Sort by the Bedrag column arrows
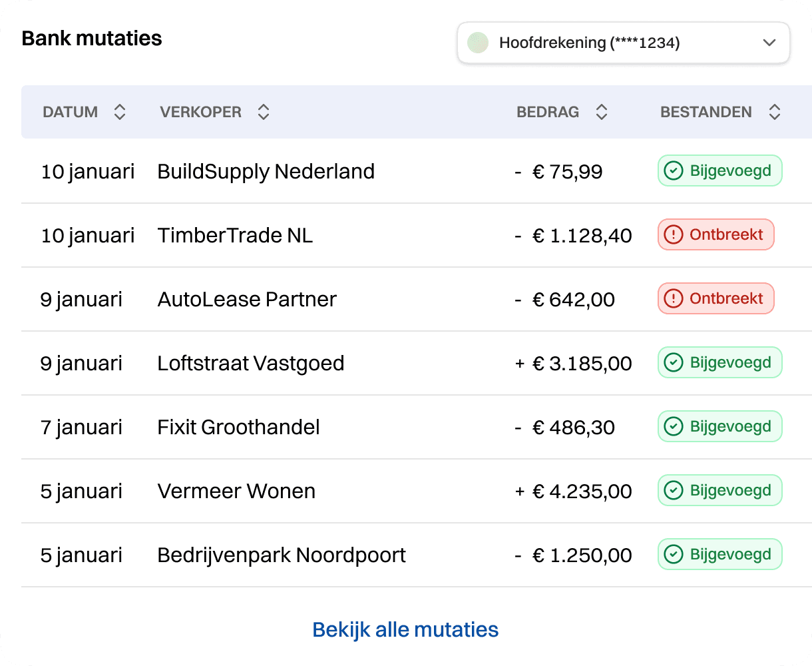 602,112
